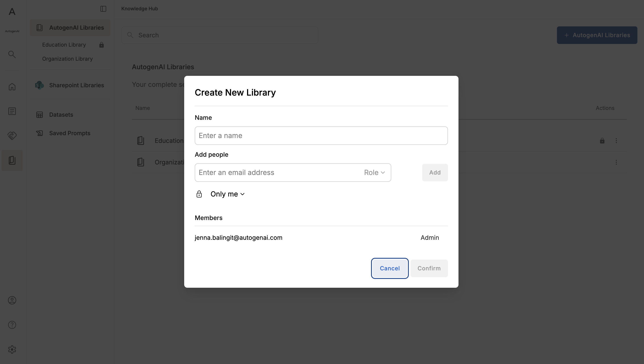Open actions menu for Education row
The height and width of the screenshot is (364, 644).
pos(616,141)
